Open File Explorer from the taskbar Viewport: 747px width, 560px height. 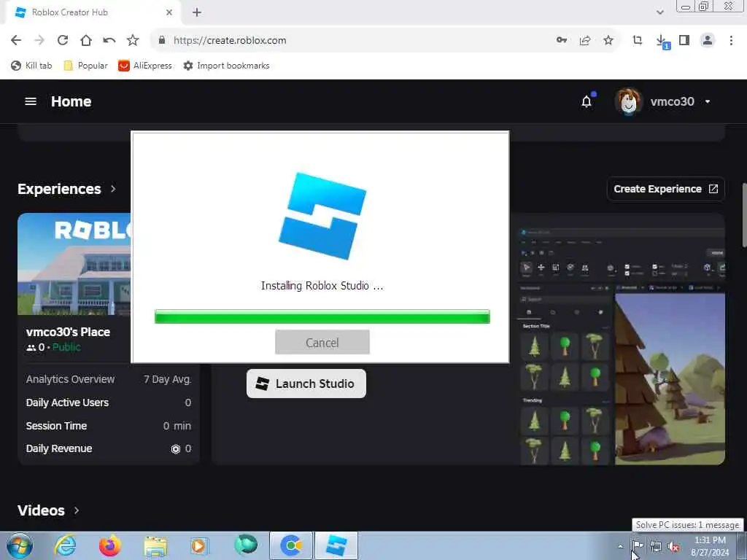(155, 546)
